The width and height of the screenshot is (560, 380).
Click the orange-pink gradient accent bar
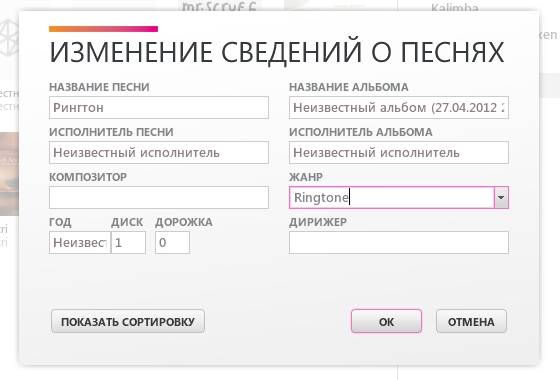coord(104,29)
